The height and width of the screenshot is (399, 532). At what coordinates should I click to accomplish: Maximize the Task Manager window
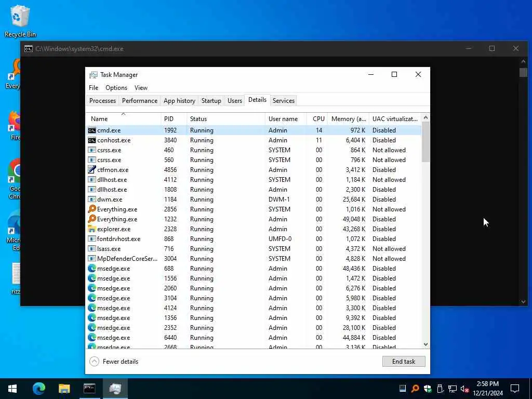(394, 75)
